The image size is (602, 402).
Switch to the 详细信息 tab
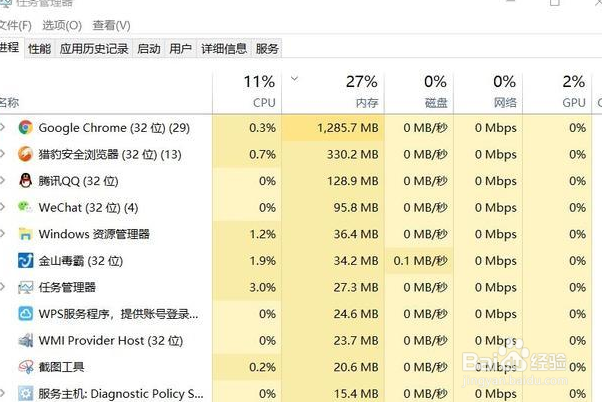224,48
